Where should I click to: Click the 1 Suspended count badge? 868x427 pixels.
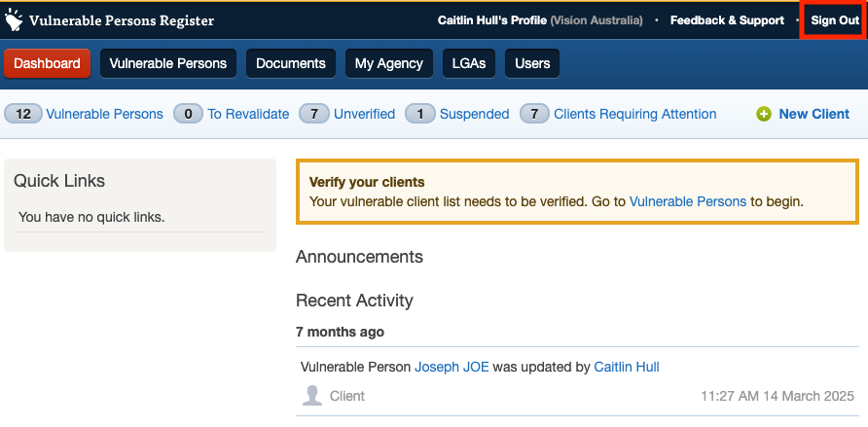419,114
